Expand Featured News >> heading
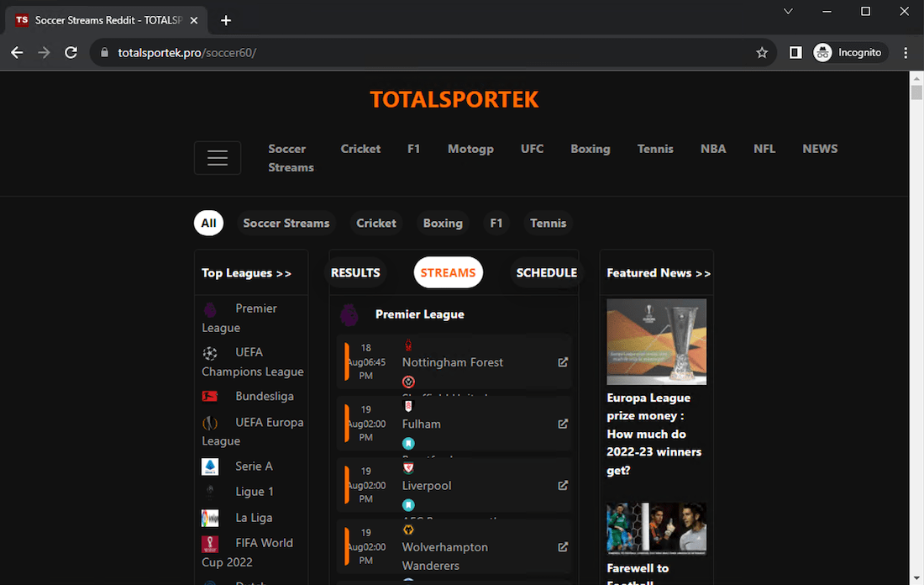The width and height of the screenshot is (924, 585). click(x=659, y=273)
